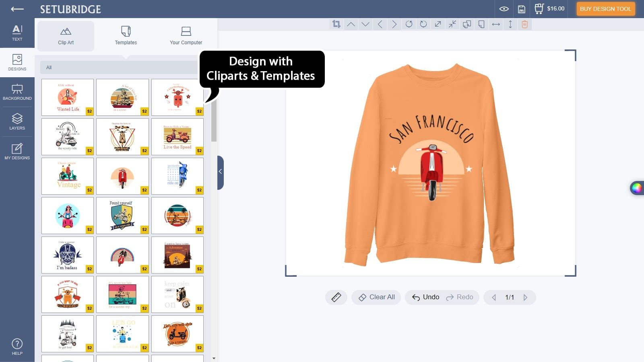Flip the design vertically

(x=510, y=24)
